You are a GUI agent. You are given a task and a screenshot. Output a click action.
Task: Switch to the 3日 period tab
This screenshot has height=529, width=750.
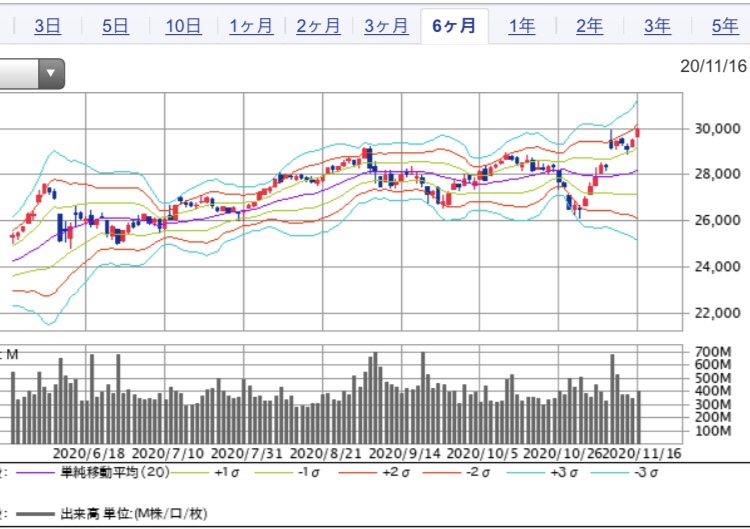coord(48,26)
